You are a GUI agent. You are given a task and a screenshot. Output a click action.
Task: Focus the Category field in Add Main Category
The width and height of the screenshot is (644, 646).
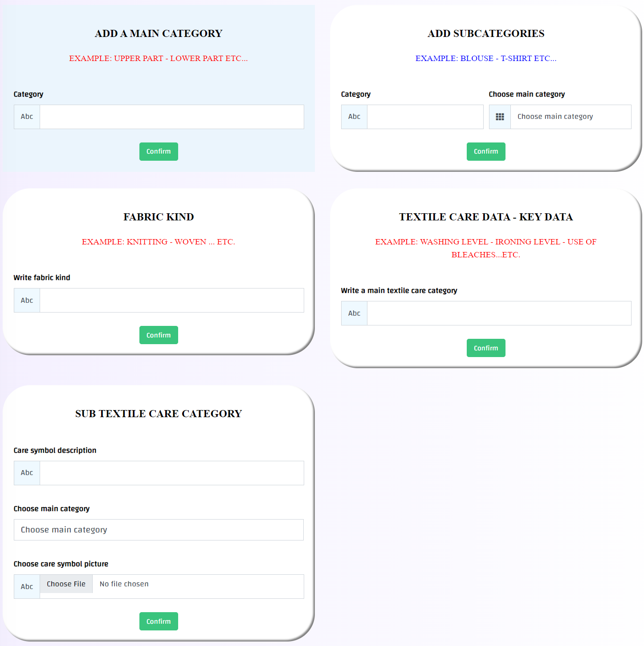pos(172,117)
